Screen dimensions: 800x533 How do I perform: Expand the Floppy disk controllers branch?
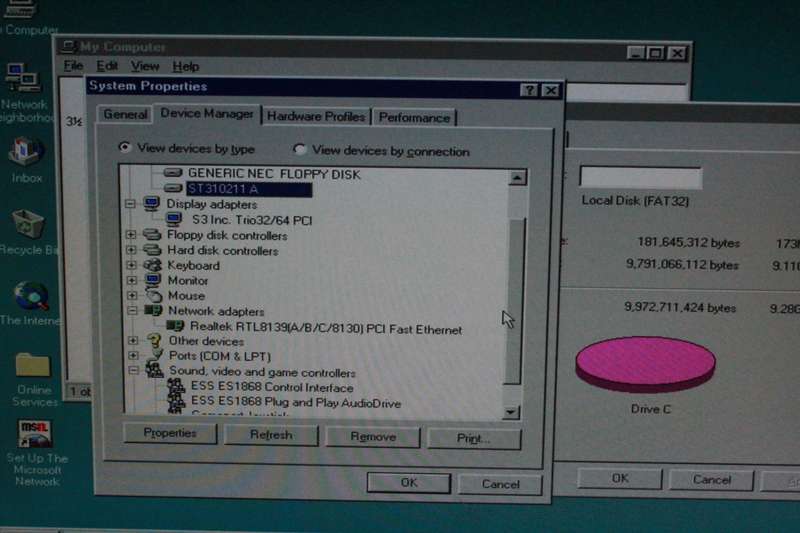131,235
